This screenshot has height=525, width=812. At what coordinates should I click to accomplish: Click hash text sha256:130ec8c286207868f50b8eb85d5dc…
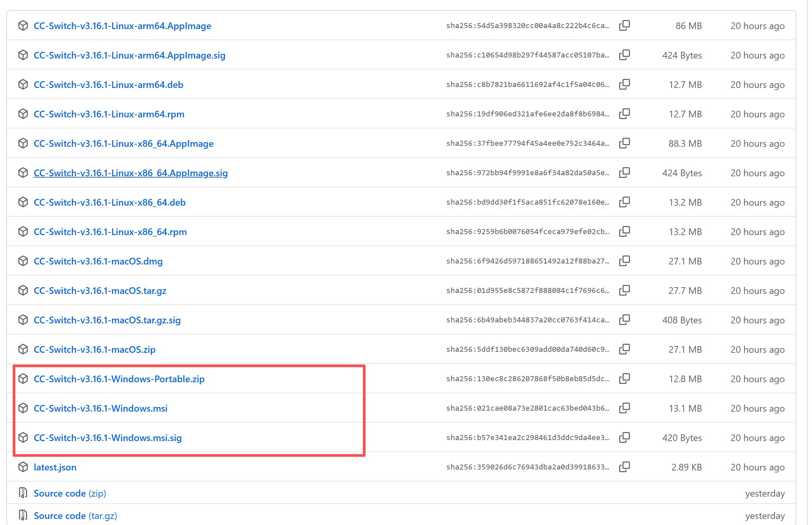tap(528, 379)
